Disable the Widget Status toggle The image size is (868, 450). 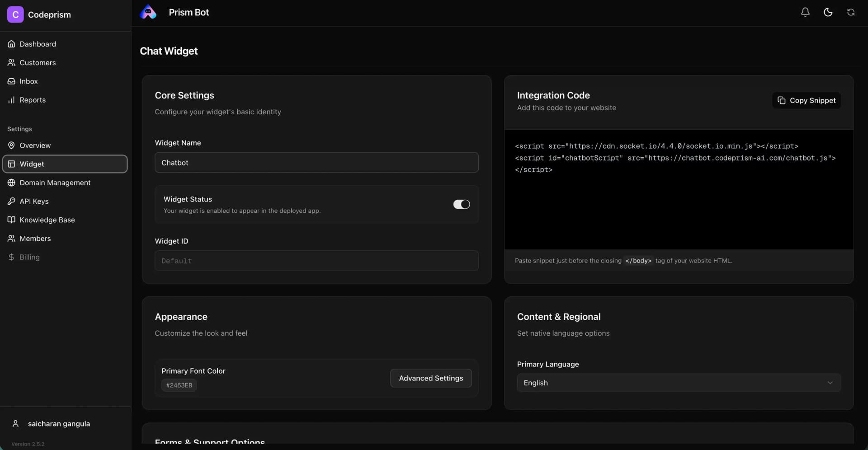click(x=461, y=204)
